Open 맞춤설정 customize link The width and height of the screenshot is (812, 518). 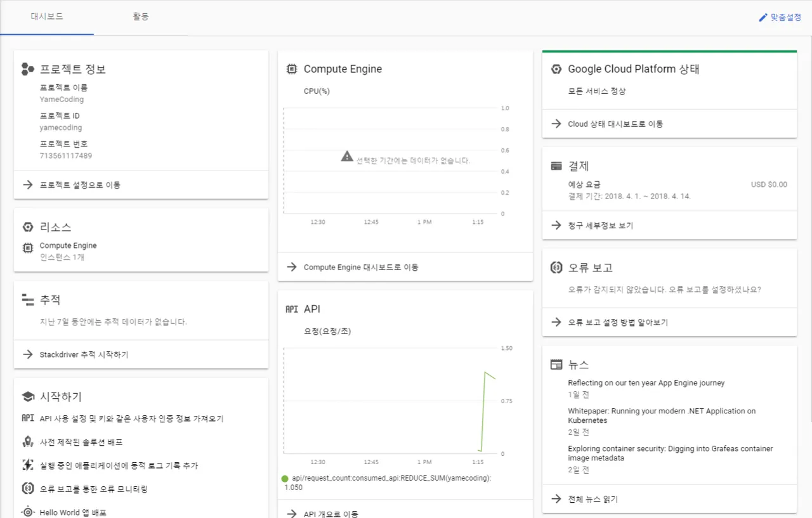(780, 18)
